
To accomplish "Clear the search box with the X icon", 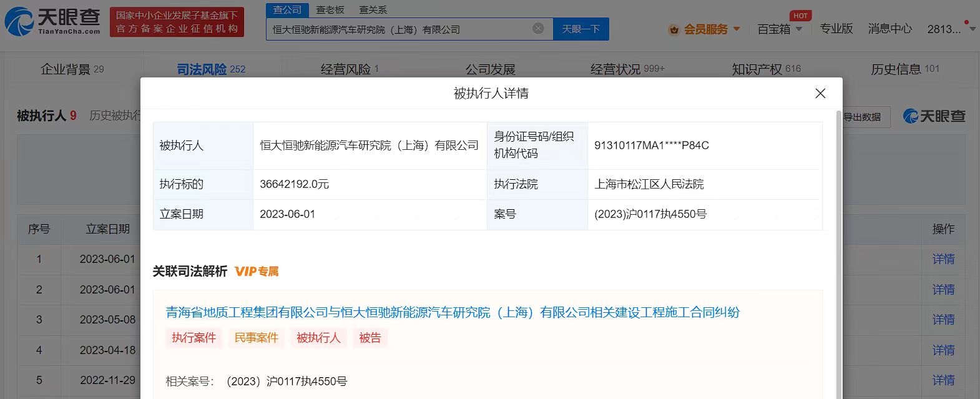I will click(538, 28).
